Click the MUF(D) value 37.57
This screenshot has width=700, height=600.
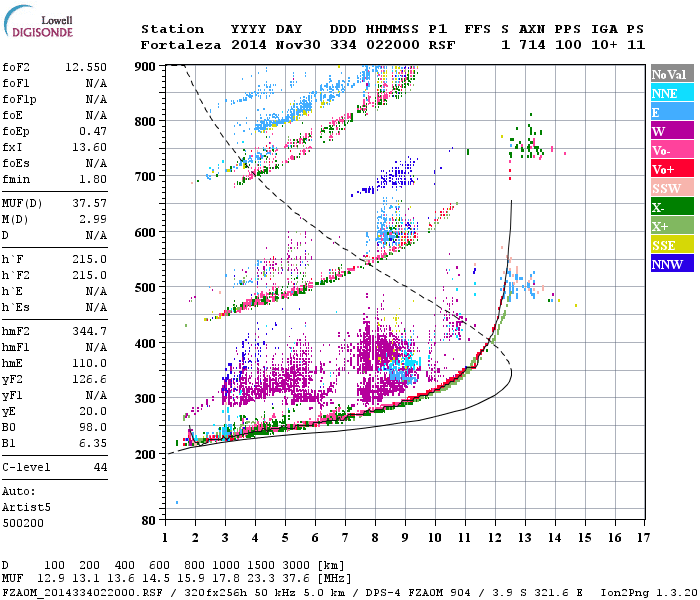[89, 204]
